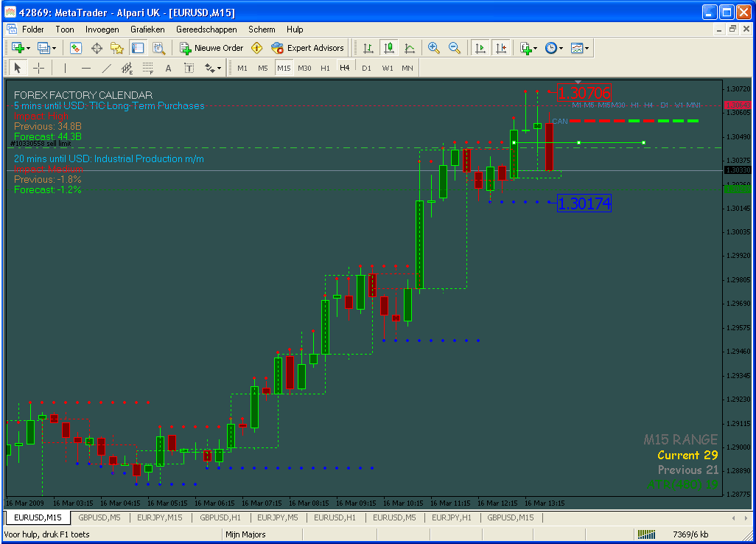Open the Market Watch window icon
This screenshot has width=756, height=544.
(x=76, y=48)
